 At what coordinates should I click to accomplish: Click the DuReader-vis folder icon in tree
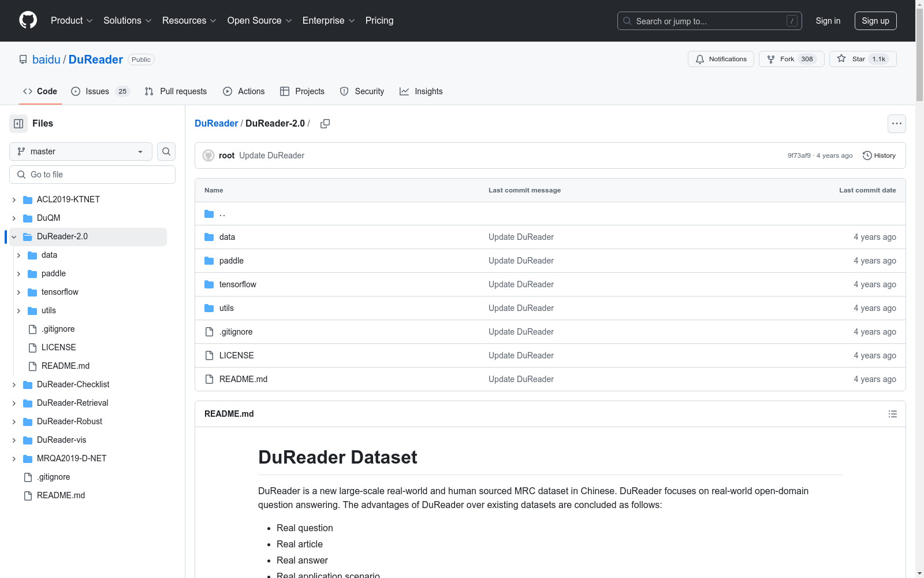click(x=28, y=440)
